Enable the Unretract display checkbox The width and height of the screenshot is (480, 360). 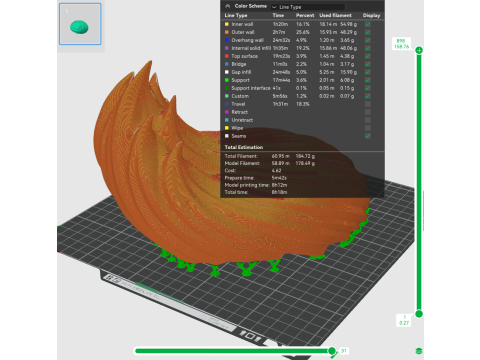(368, 120)
